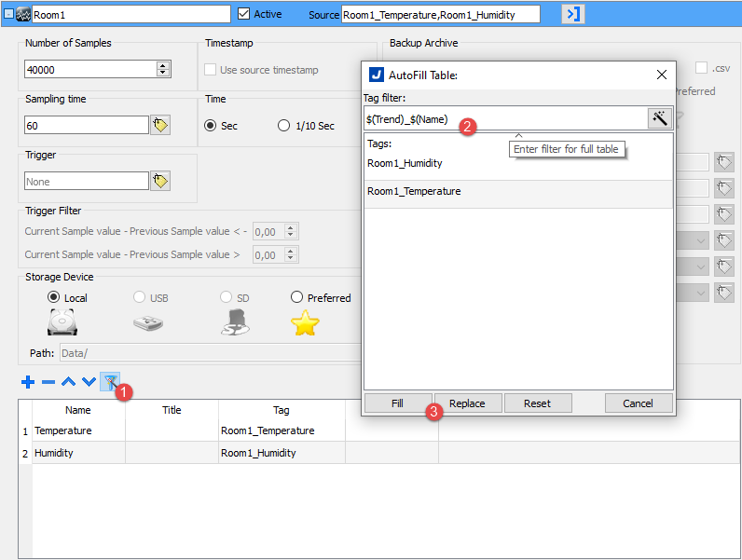Click the magic wand icon in Tag filter
Image resolution: width=742 pixels, height=560 pixels.
click(660, 118)
